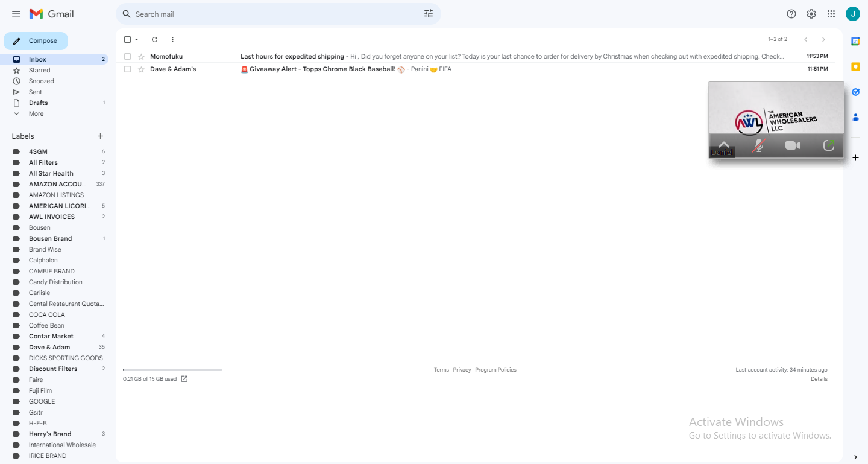Open the More options three-dot menu
The height and width of the screenshot is (464, 868).
tap(172, 39)
